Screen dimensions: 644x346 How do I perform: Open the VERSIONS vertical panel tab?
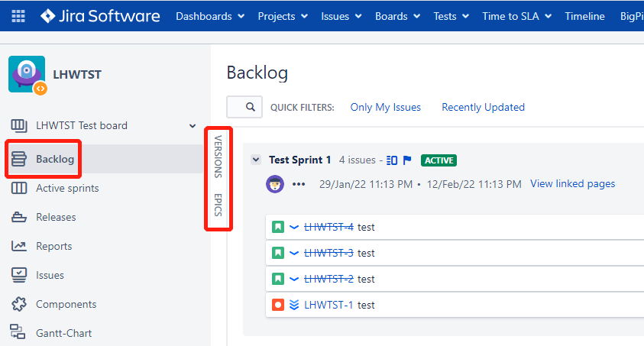click(218, 157)
